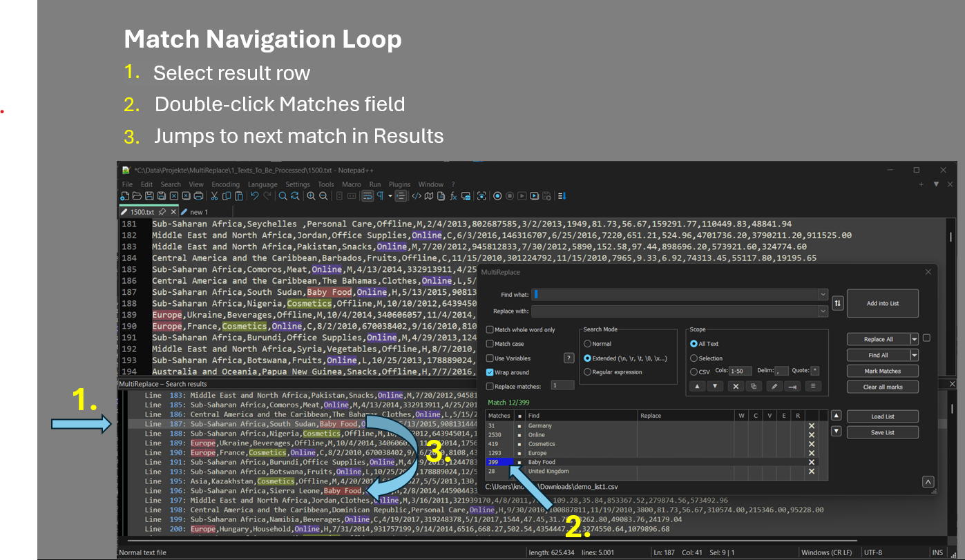965x560 pixels.
Task: Click the Use Variables help question-mark button
Action: tap(569, 358)
